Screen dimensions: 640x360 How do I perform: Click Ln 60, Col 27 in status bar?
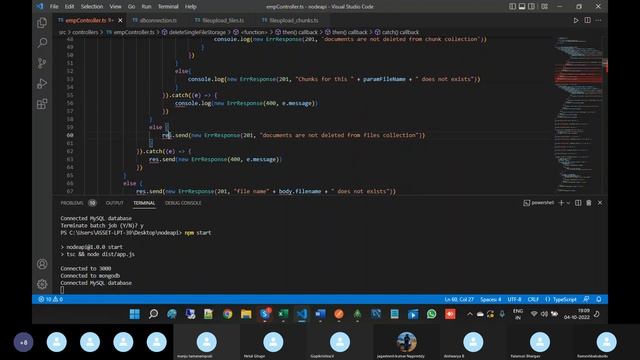(x=459, y=299)
